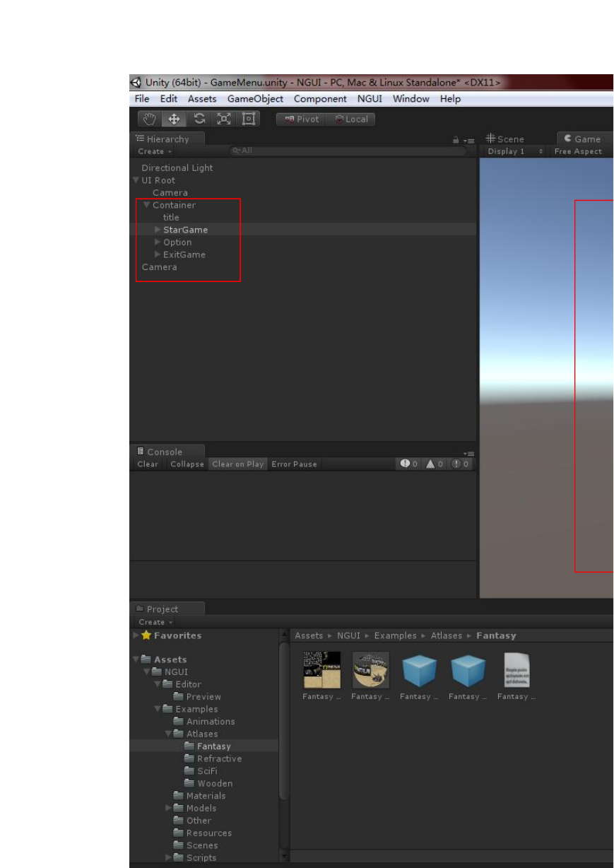Select the Rect Transform tool

point(249,119)
